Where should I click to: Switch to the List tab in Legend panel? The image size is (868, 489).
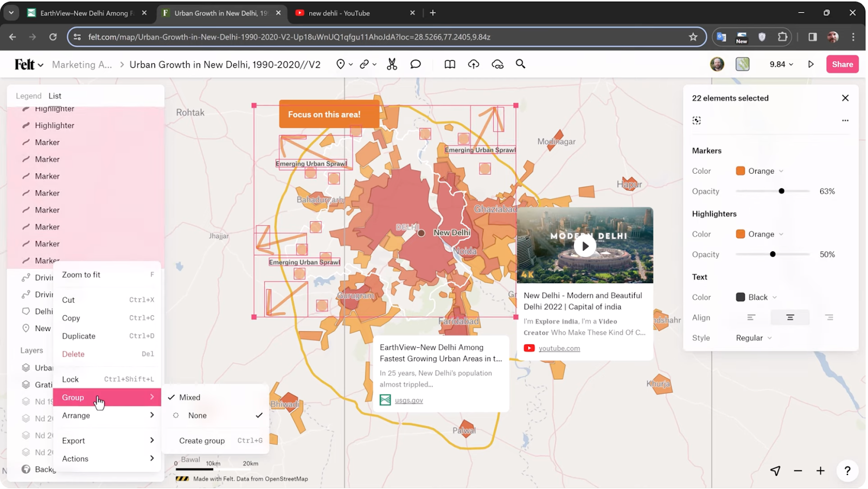[55, 96]
